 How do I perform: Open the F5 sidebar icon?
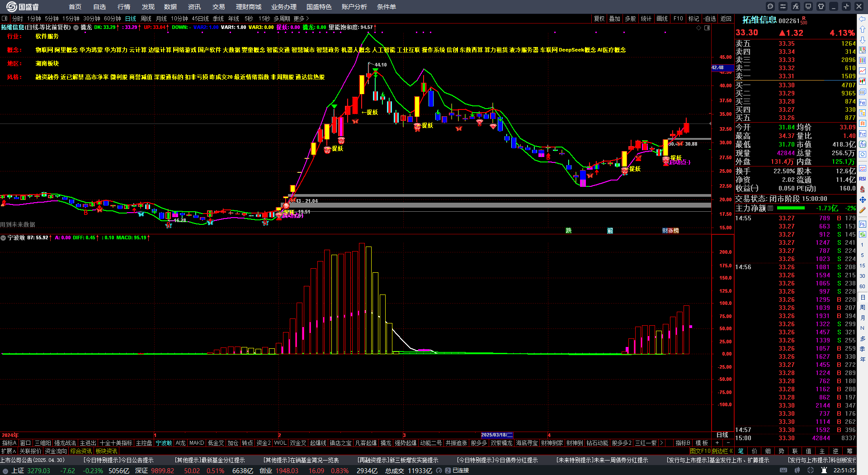863,224
